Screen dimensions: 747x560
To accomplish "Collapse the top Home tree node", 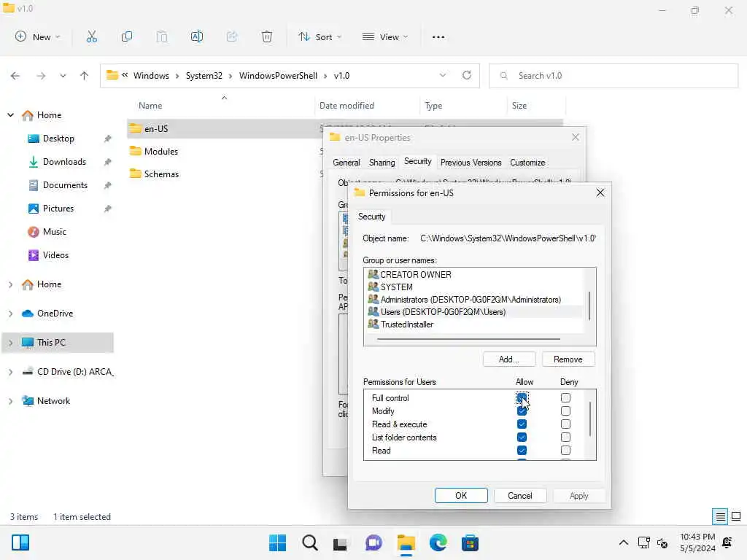I will (x=10, y=115).
